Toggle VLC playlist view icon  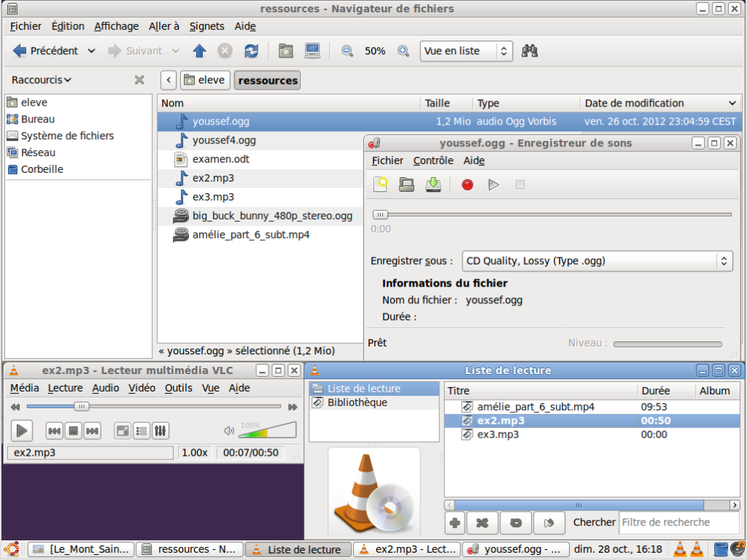(143, 430)
